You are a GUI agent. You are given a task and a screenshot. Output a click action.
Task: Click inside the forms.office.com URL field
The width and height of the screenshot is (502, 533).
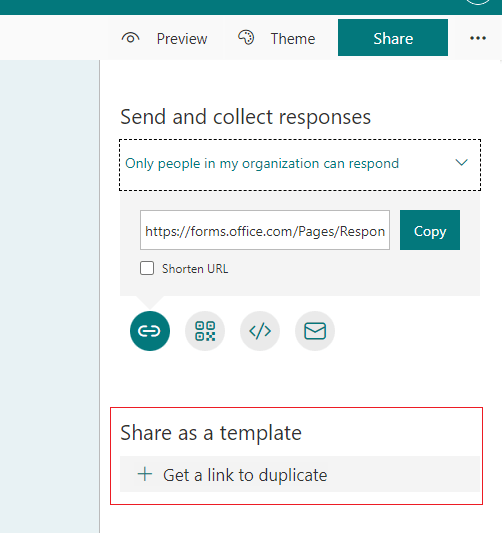[x=265, y=230]
